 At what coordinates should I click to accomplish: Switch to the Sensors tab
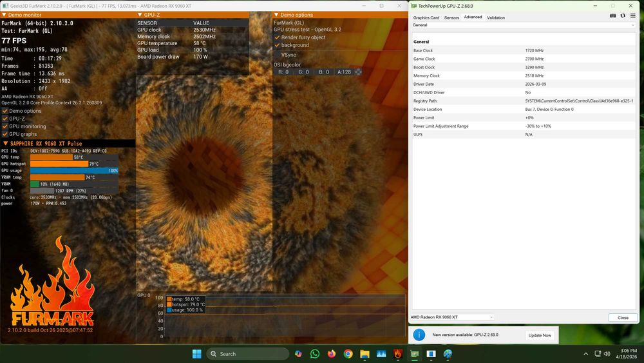point(451,17)
